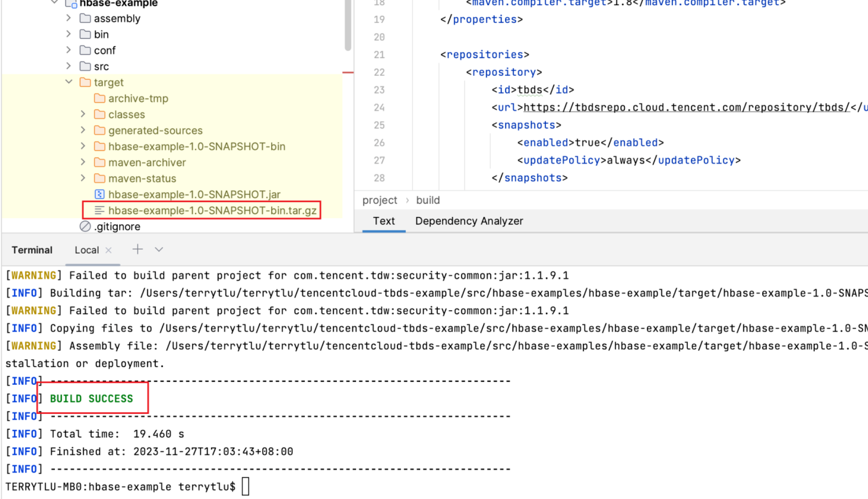Expand the src folder

69,66
